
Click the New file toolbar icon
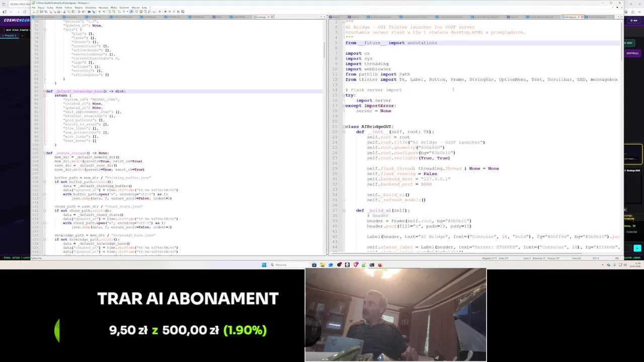click(x=33, y=12)
